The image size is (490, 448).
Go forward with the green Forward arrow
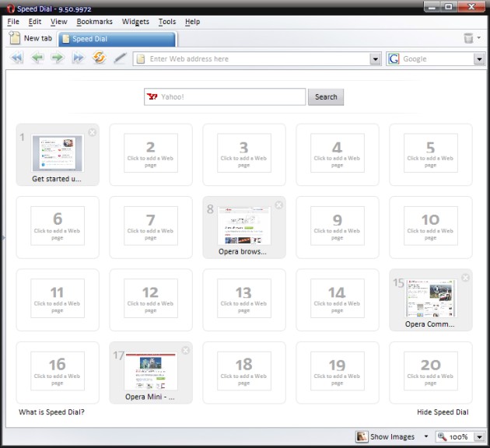[x=58, y=58]
